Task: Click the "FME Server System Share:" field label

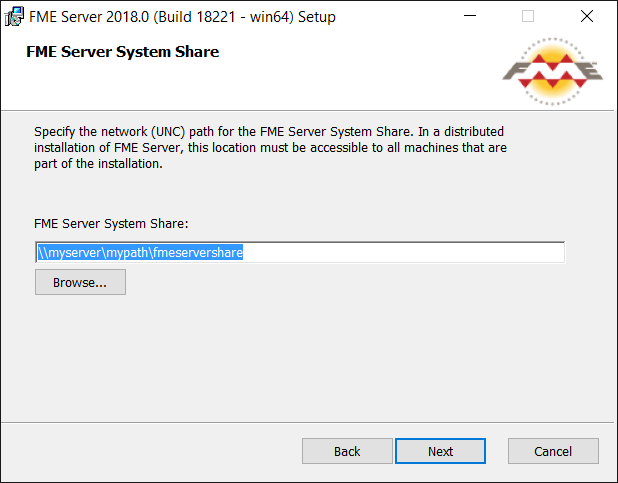Action: (x=111, y=224)
